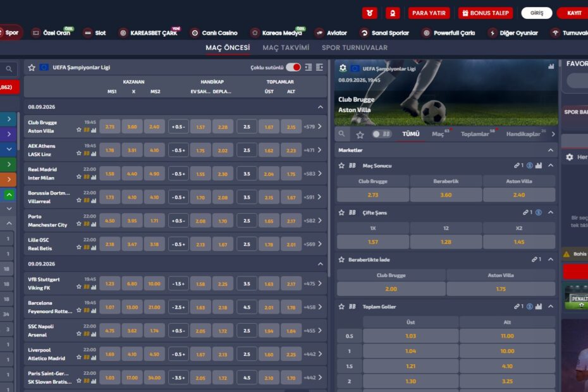Open more markets for AEK Athens match
The image size is (588, 392).
313,150
